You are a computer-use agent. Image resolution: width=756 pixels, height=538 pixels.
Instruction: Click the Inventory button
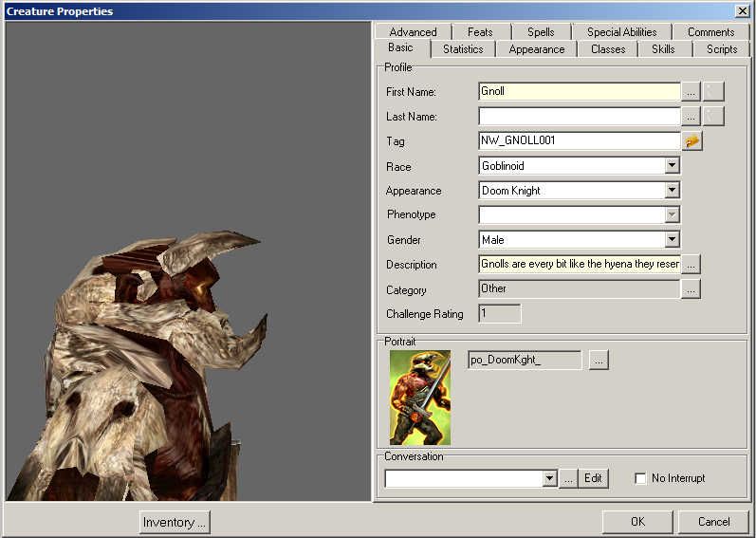[x=175, y=522]
